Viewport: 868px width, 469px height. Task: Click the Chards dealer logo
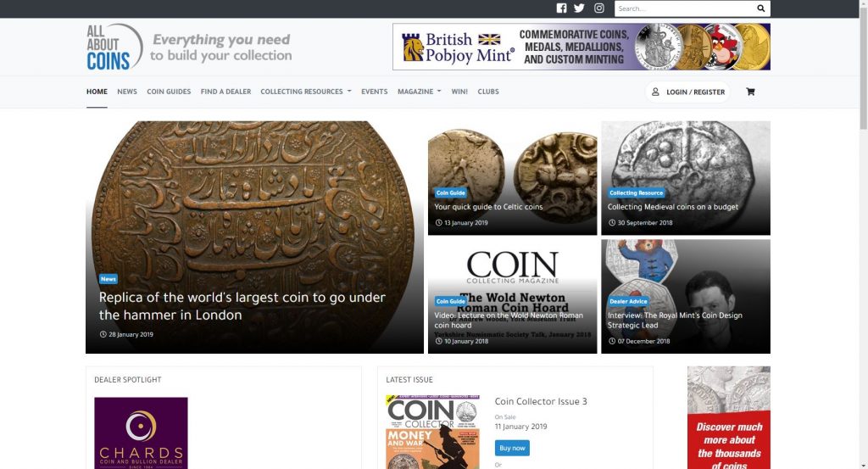coord(142,433)
